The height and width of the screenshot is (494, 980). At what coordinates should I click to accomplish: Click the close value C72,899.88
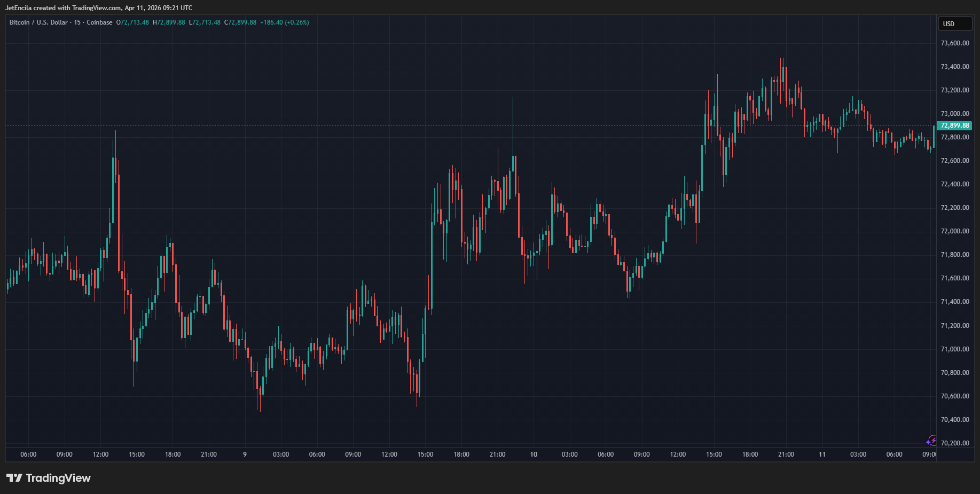240,22
